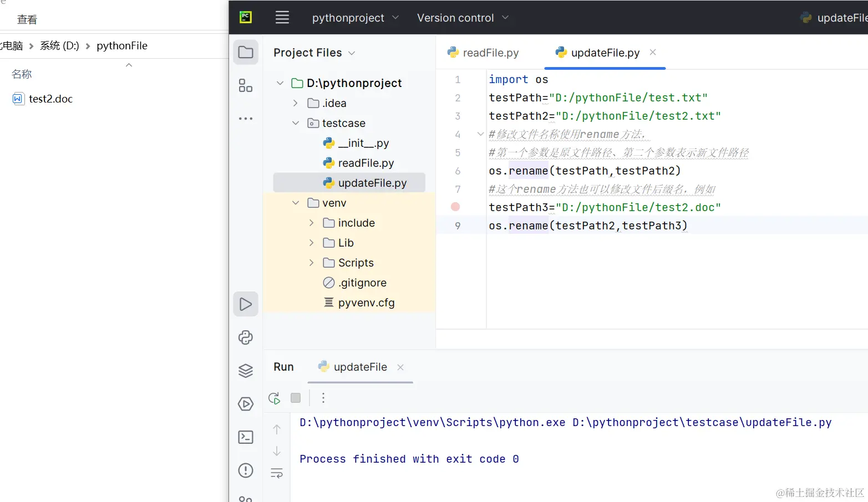Viewport: 868px width, 502px height.
Task: Expand the Scripts folder
Action: pos(311,263)
